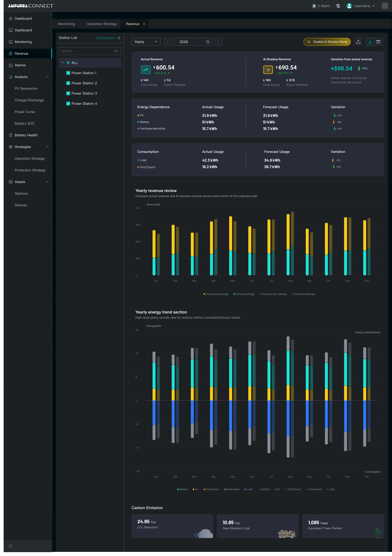Click the export/share icon
Screen dimensions: 392x556
pos(358,42)
